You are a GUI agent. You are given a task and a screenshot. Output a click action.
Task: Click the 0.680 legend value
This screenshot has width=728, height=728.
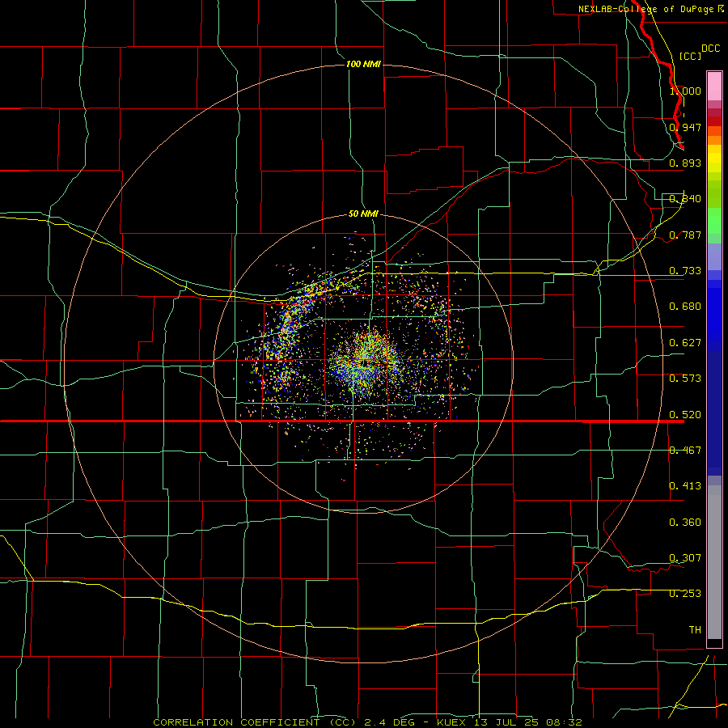tap(685, 307)
